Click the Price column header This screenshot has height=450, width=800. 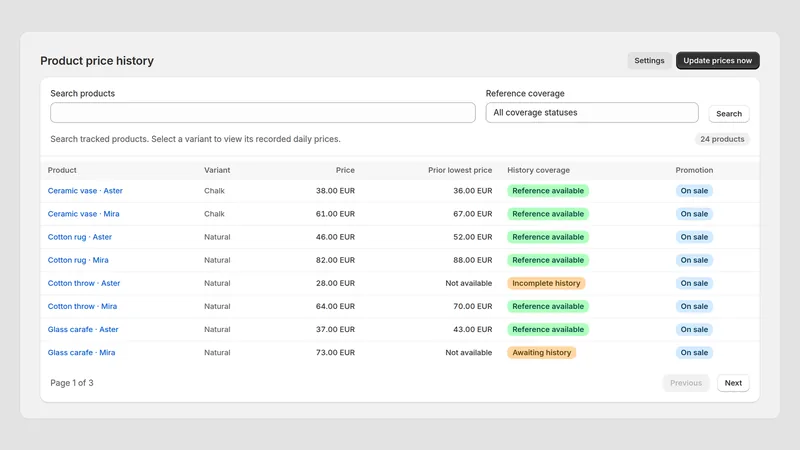click(x=345, y=170)
